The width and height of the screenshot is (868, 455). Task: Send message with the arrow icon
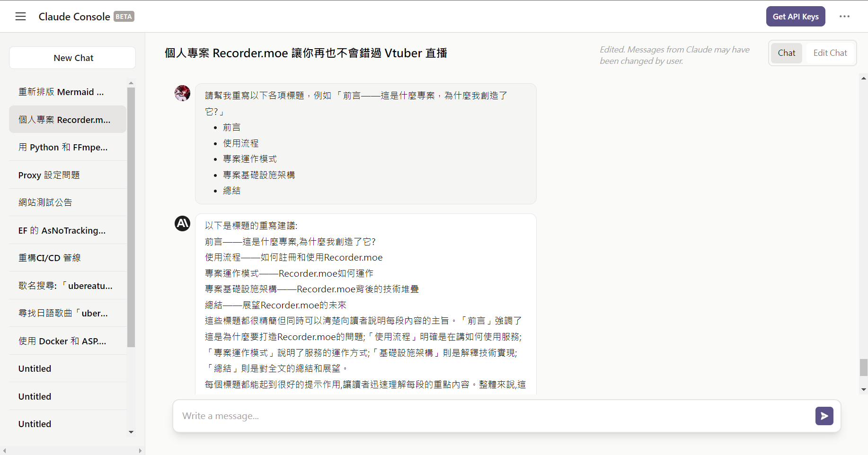[824, 416]
